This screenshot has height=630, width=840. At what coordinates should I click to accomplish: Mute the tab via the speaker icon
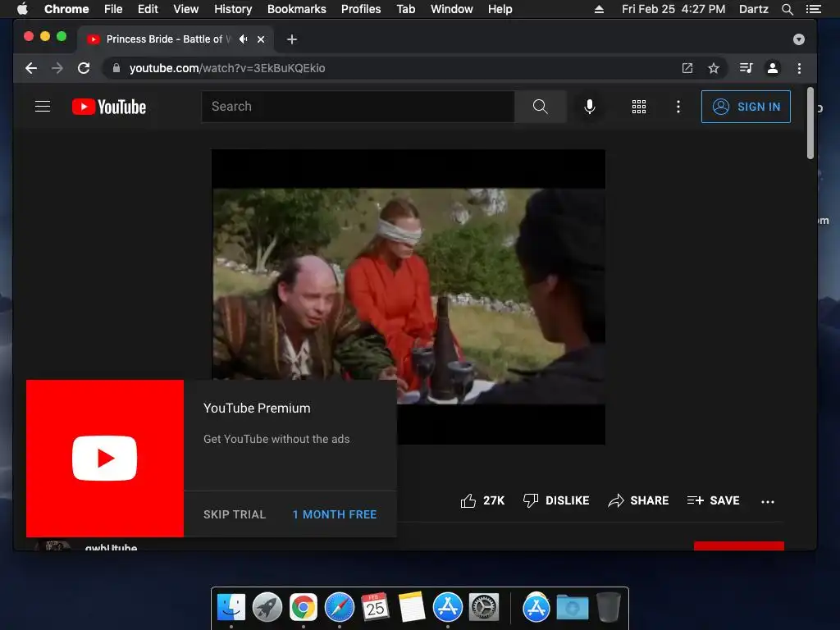(x=244, y=39)
